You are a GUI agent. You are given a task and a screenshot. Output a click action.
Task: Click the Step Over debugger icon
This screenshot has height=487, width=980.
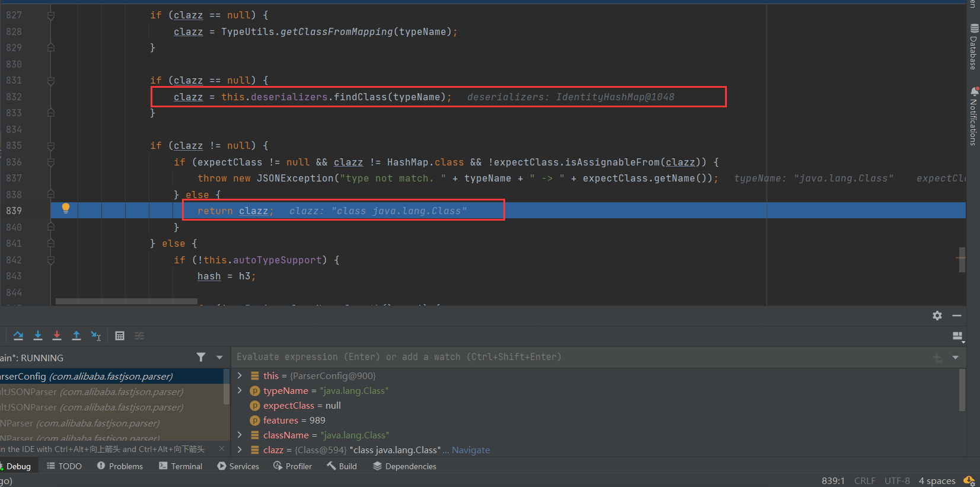click(18, 336)
